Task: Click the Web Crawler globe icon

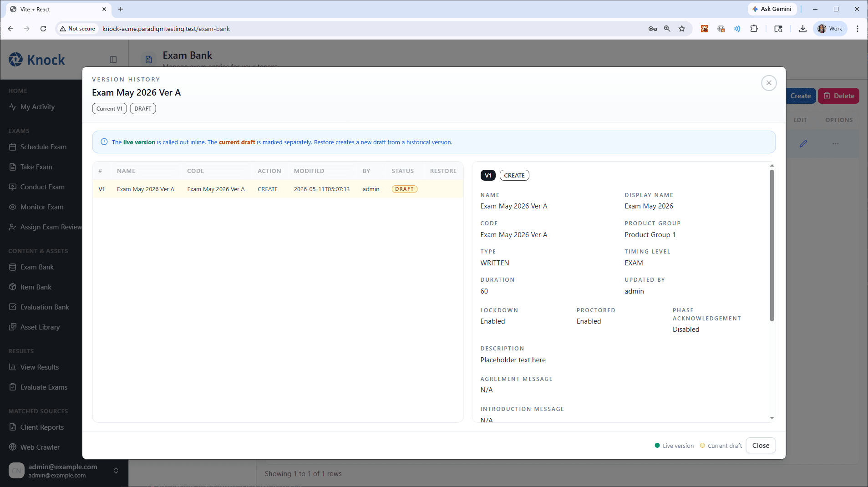Action: (13, 447)
